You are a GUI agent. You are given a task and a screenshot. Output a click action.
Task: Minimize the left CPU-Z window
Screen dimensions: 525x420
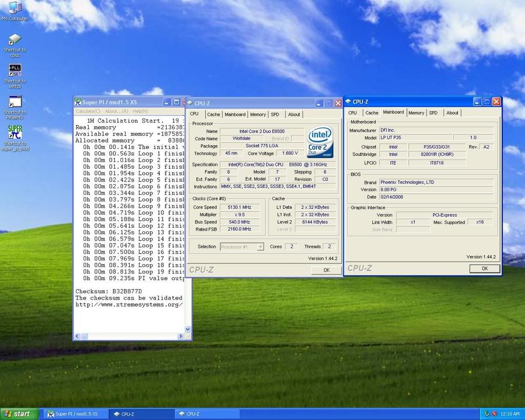pyautogui.click(x=319, y=103)
